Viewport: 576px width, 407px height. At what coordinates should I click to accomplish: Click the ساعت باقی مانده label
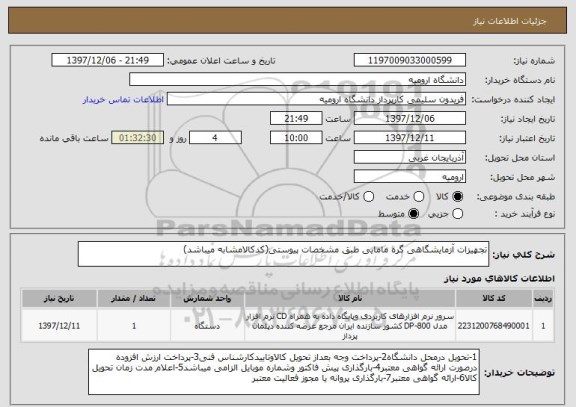[x=74, y=138]
